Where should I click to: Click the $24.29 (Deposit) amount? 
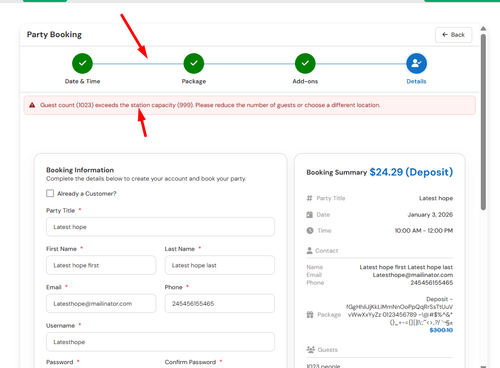pyautogui.click(x=411, y=172)
